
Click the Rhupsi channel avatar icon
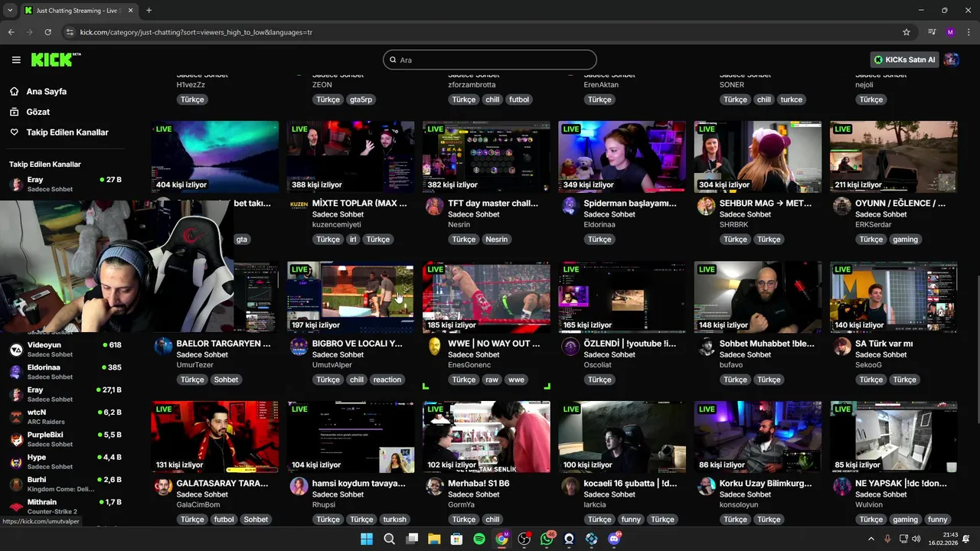(x=299, y=486)
